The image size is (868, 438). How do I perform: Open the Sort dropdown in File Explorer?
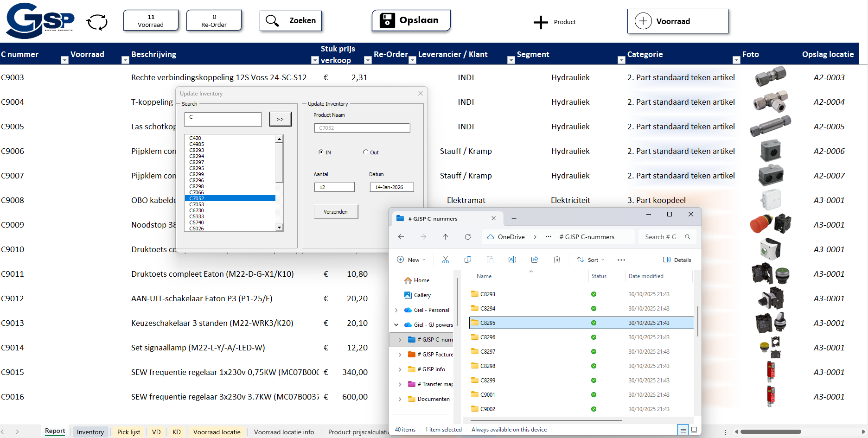[590, 260]
